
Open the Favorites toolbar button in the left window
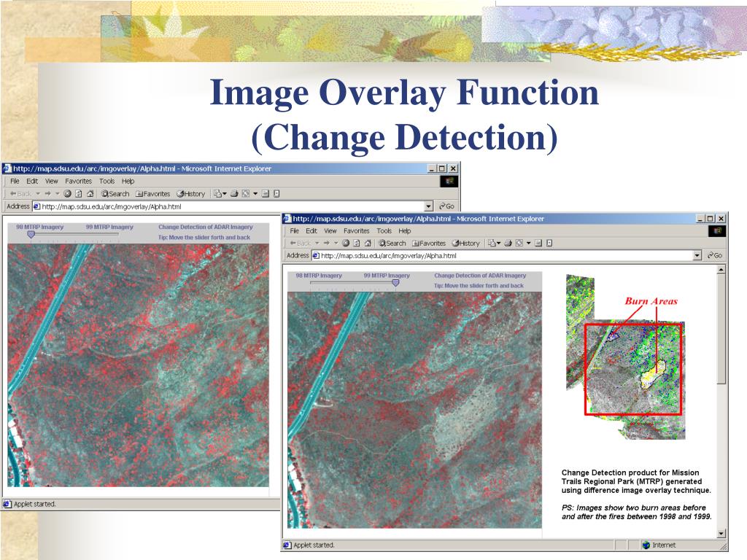tap(152, 194)
